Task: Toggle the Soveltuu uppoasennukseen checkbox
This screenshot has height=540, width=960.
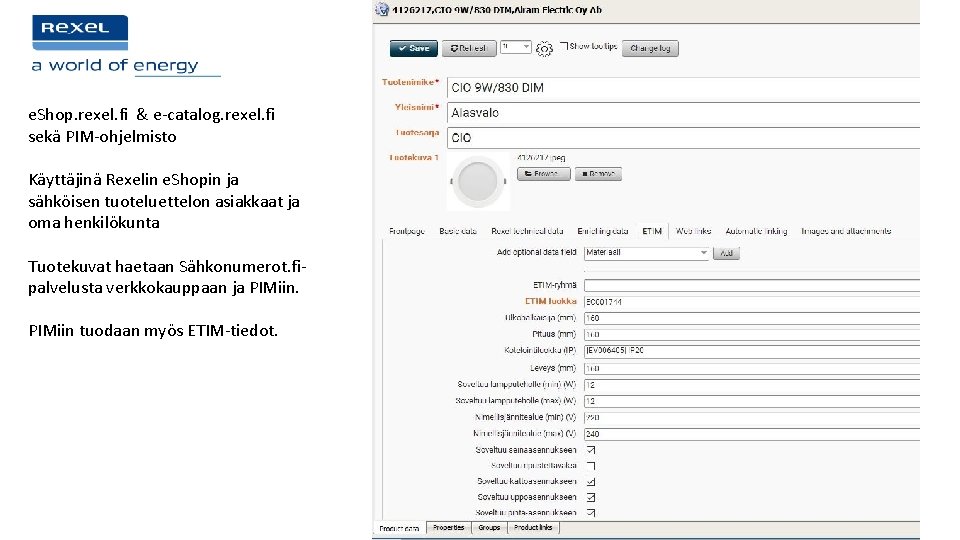Action: click(x=591, y=498)
